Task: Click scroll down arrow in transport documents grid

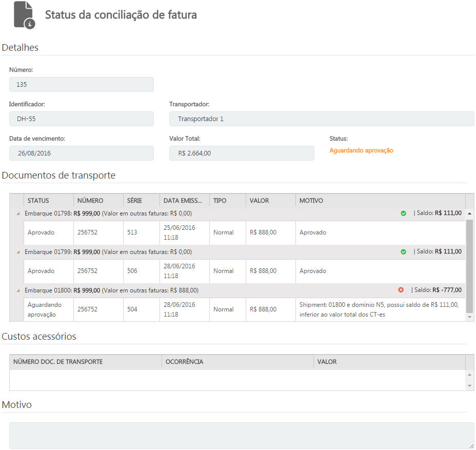Action: pos(470,317)
